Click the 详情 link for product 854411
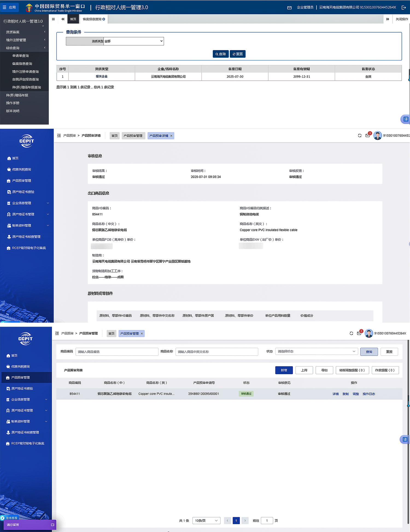The width and height of the screenshot is (410, 532). [335, 394]
